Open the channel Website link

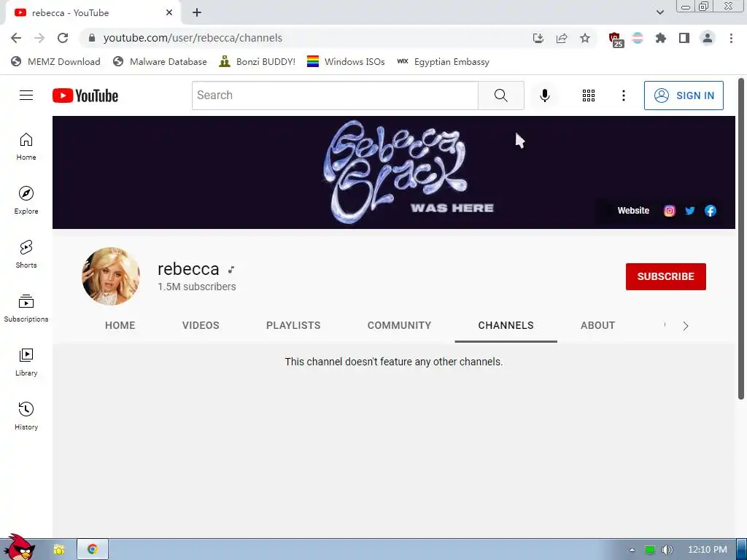point(633,211)
